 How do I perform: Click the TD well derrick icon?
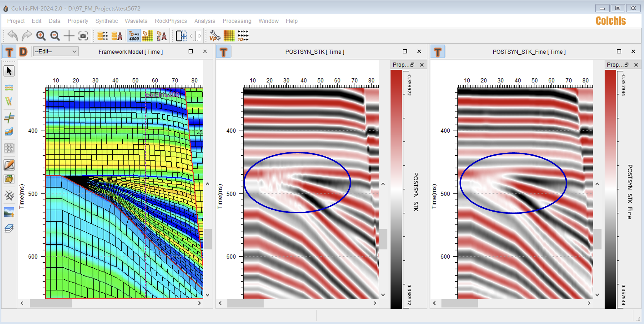tap(162, 36)
